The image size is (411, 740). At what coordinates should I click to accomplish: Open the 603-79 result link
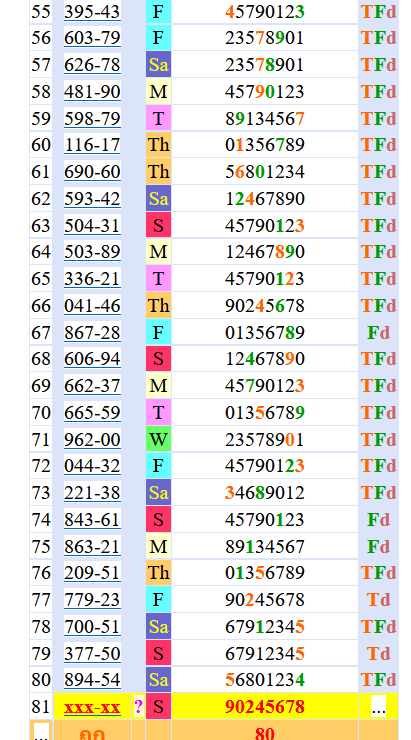tap(92, 38)
